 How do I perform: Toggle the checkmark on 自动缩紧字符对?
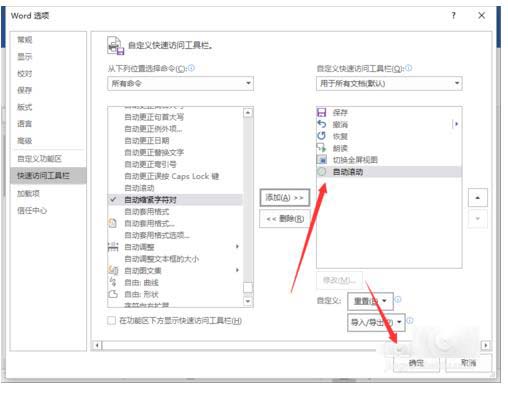pos(113,200)
